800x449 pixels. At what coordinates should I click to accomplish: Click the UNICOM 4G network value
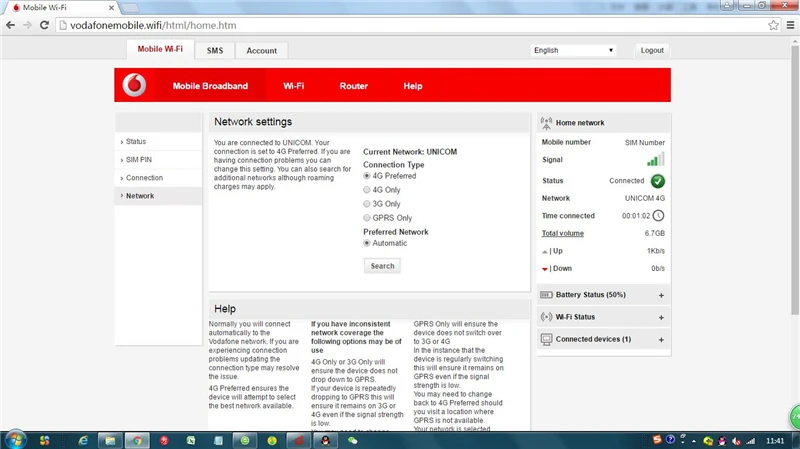(x=645, y=198)
